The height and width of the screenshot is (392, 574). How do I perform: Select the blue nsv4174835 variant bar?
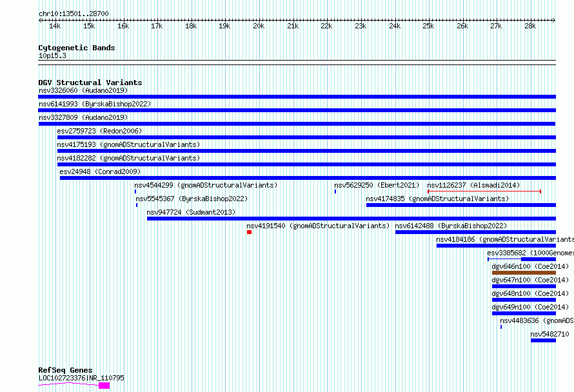point(461,205)
